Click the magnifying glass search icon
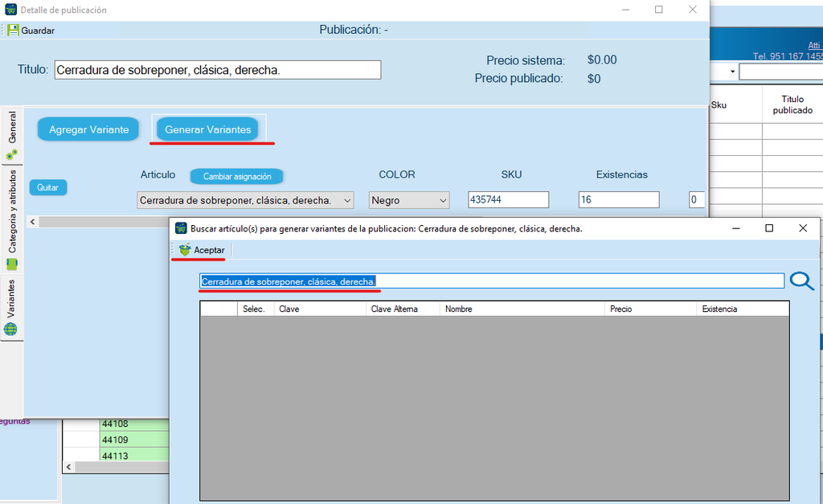823x504 pixels. 802,281
